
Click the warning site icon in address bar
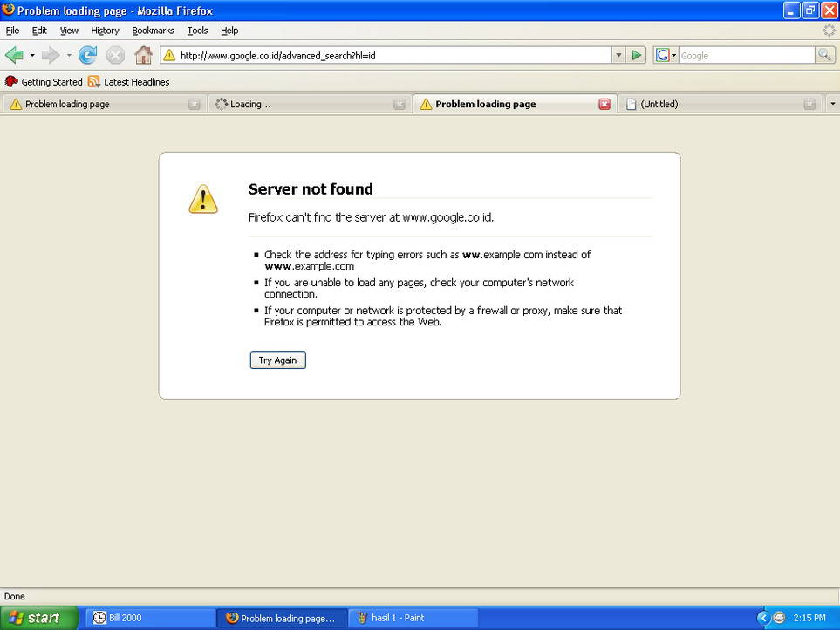pyautogui.click(x=169, y=55)
